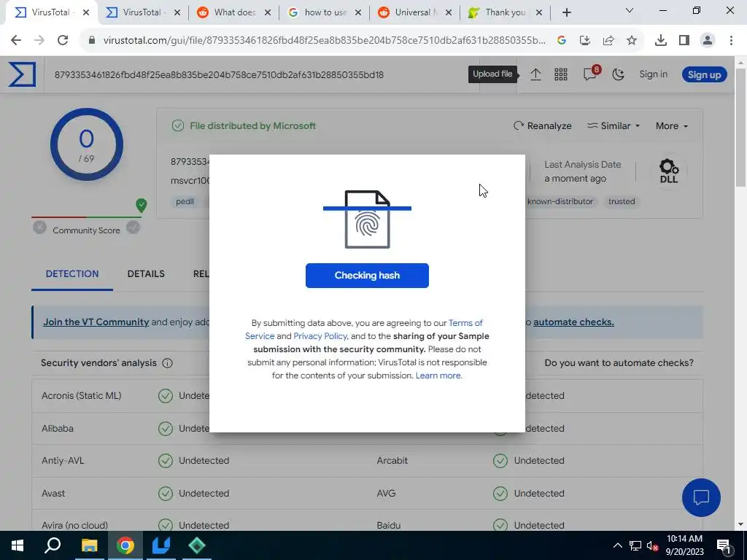Screen dimensions: 747x560
Task: Open a new browser tab
Action: pyautogui.click(x=566, y=12)
